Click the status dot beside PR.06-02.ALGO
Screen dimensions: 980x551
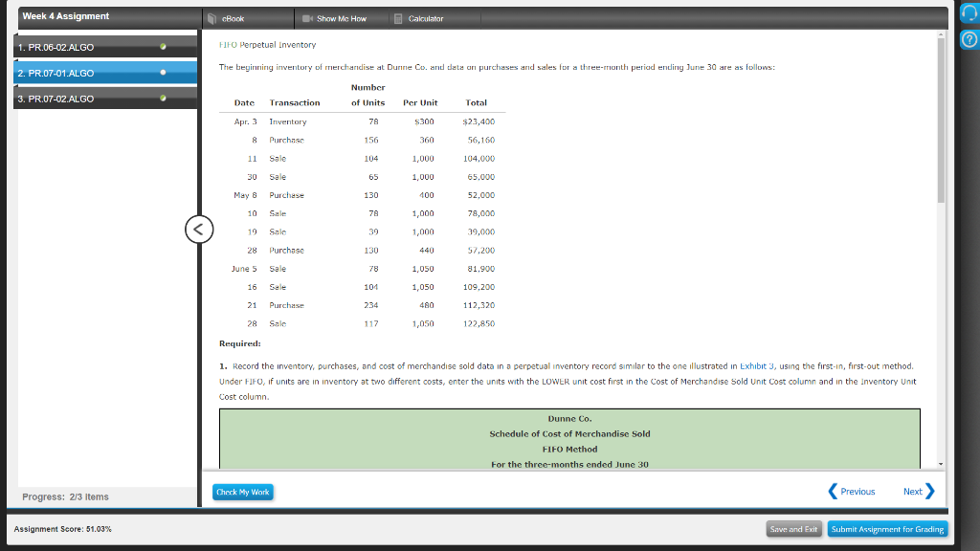click(163, 47)
